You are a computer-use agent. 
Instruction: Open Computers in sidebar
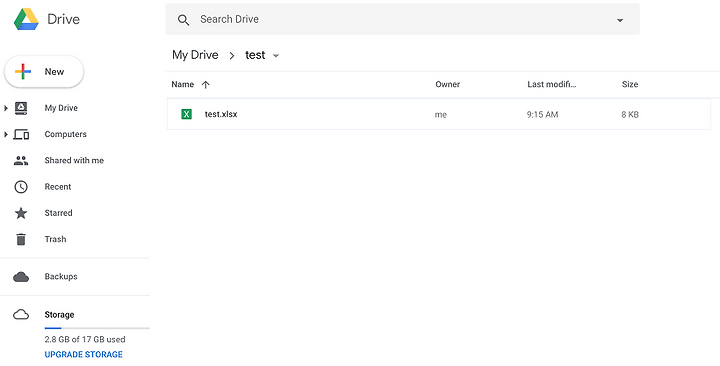(x=65, y=134)
